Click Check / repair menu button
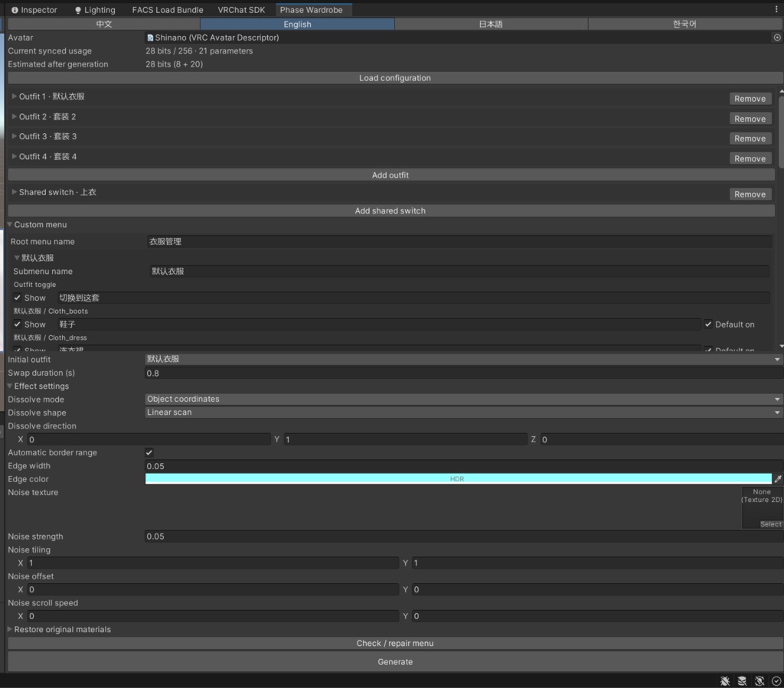The height and width of the screenshot is (688, 784). pos(395,644)
